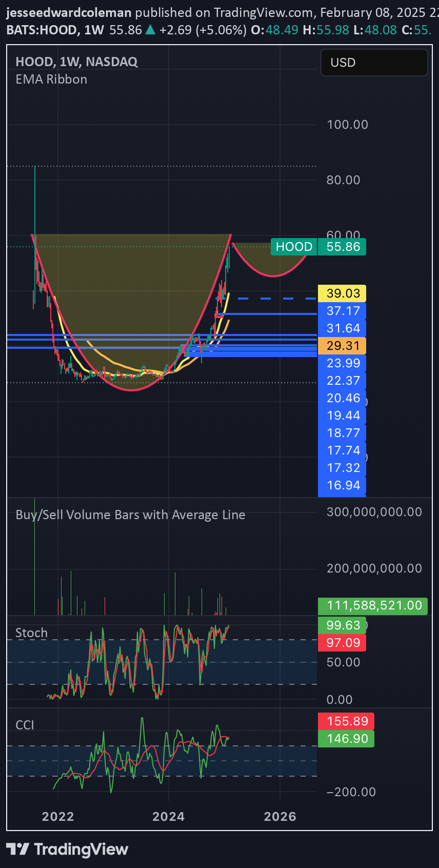Click the 16.94 price level label
This screenshot has width=439, height=868.
click(x=342, y=485)
